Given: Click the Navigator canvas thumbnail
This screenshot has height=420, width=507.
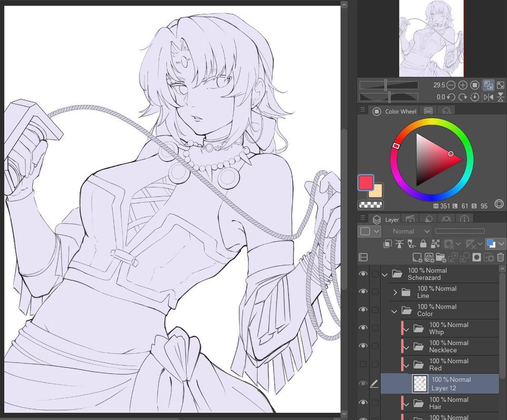Looking at the screenshot, I should (x=431, y=39).
